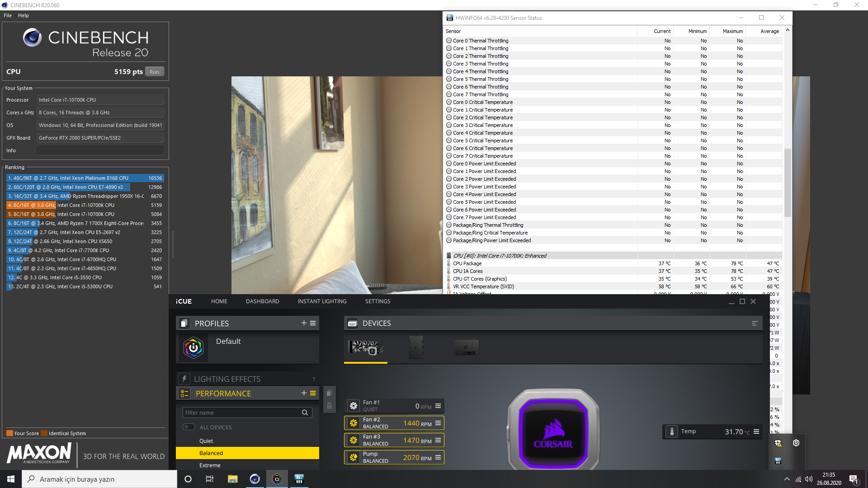
Task: Open the PERFORMANCE section hamburger menu
Action: click(313, 393)
